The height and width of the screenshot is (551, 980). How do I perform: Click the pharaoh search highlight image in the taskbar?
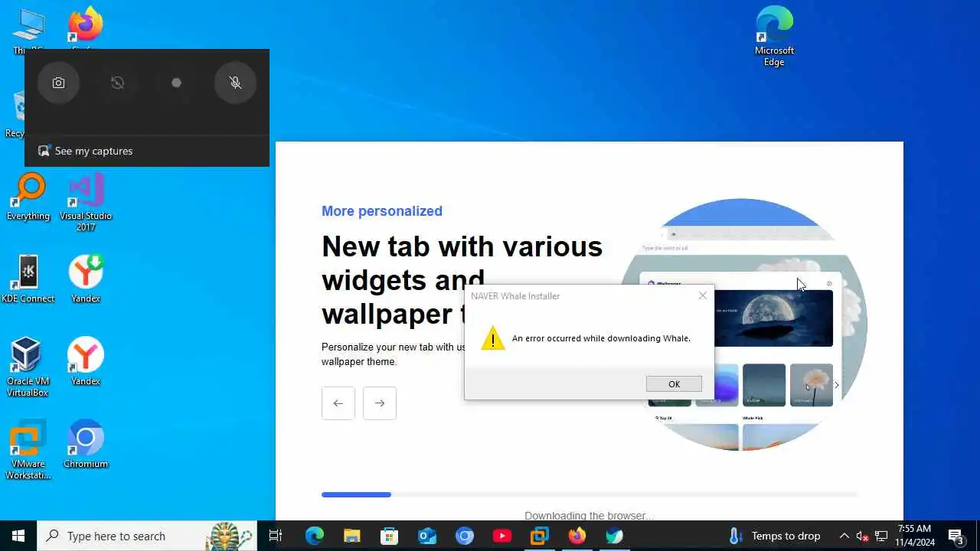[230, 536]
